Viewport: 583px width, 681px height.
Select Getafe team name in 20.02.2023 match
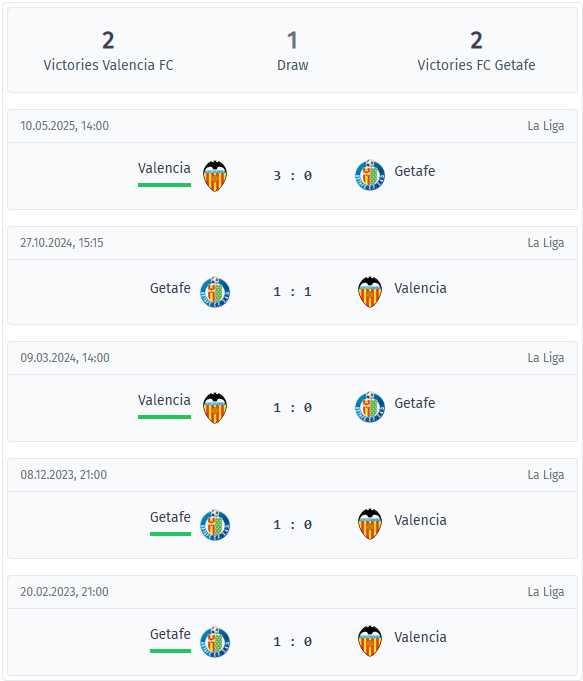(170, 634)
